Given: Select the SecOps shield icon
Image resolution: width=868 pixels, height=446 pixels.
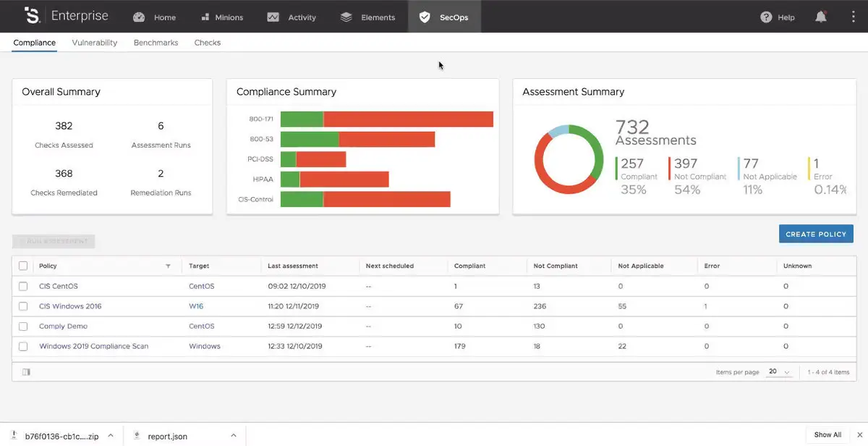Looking at the screenshot, I should pyautogui.click(x=425, y=17).
